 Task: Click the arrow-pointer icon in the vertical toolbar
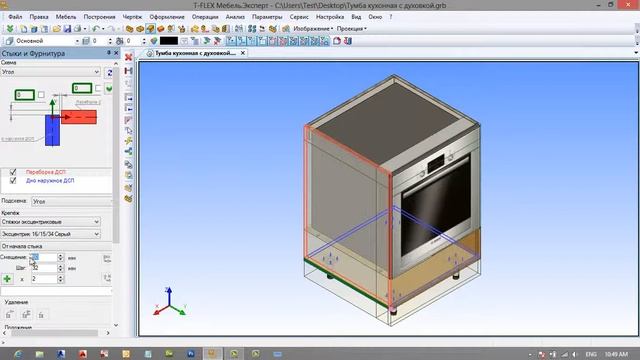click(129, 131)
